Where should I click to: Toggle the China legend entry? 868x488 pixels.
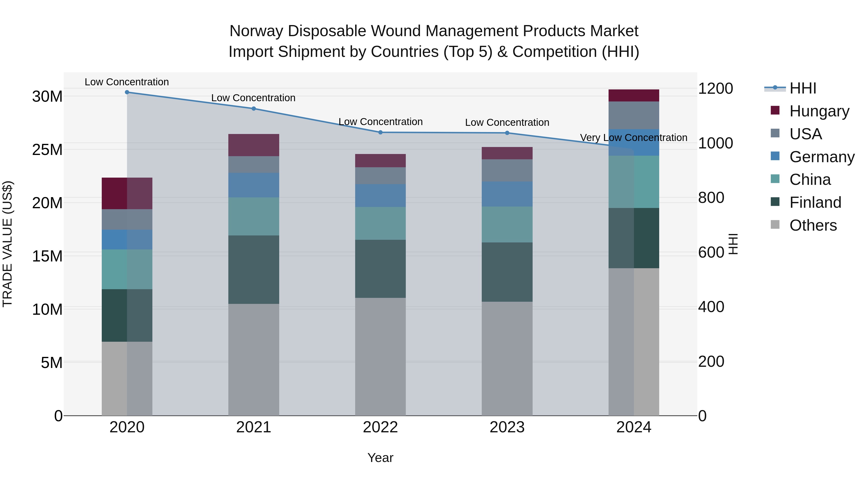point(800,179)
